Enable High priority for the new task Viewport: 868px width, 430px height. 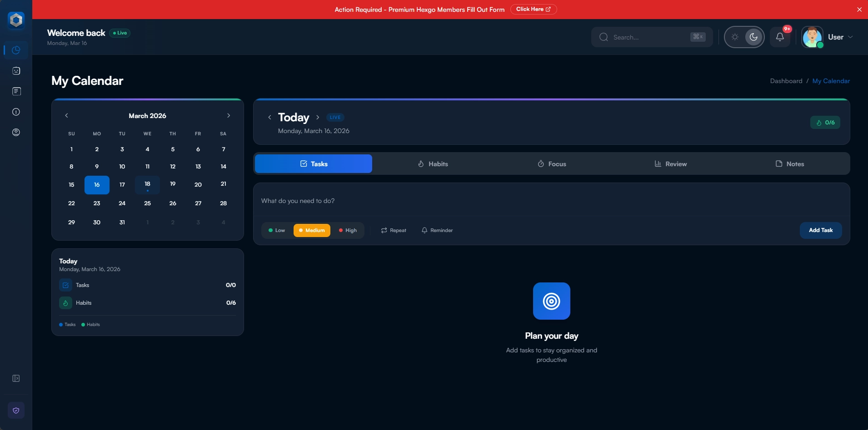(348, 230)
